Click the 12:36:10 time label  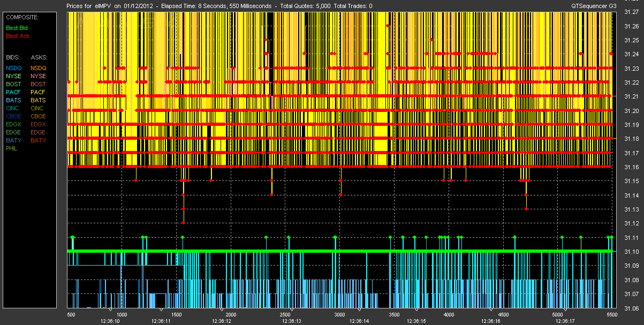110,321
